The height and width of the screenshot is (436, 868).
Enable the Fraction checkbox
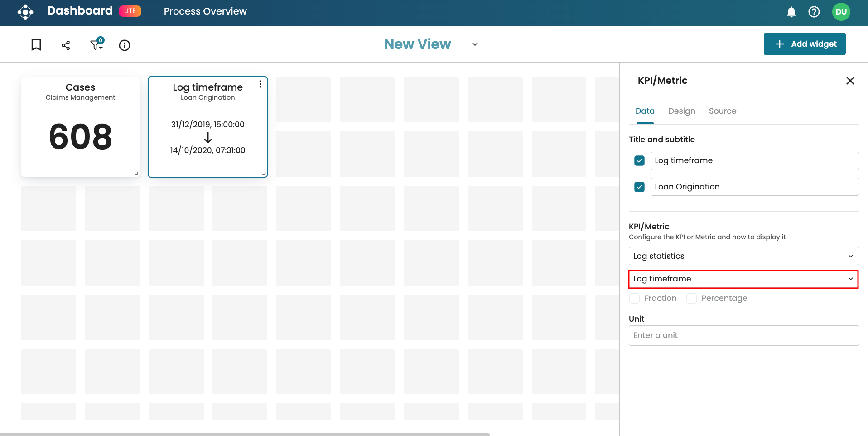(x=635, y=298)
